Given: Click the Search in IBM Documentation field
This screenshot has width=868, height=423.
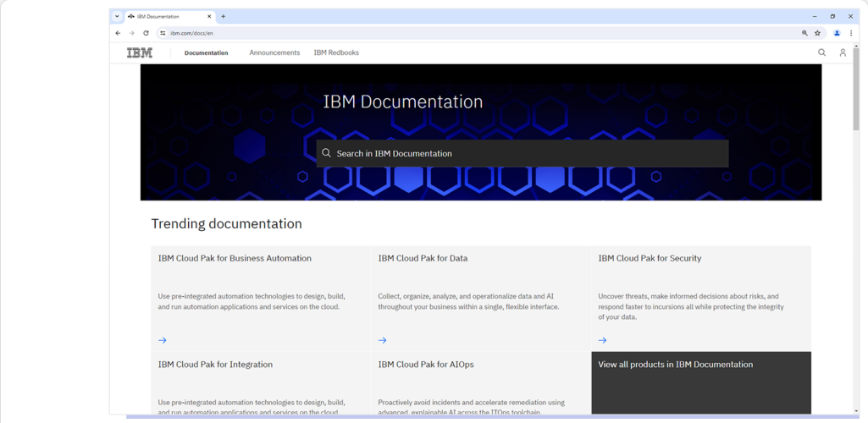Looking at the screenshot, I should 522,153.
